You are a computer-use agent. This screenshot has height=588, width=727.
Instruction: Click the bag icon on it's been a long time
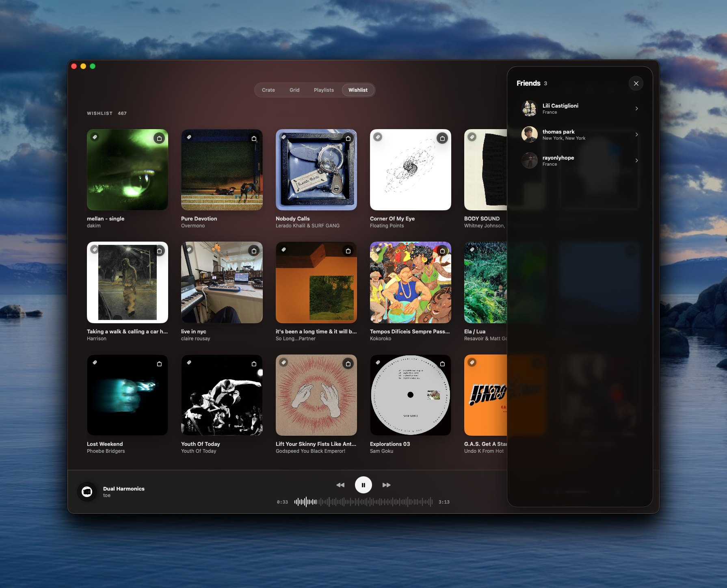(x=348, y=251)
